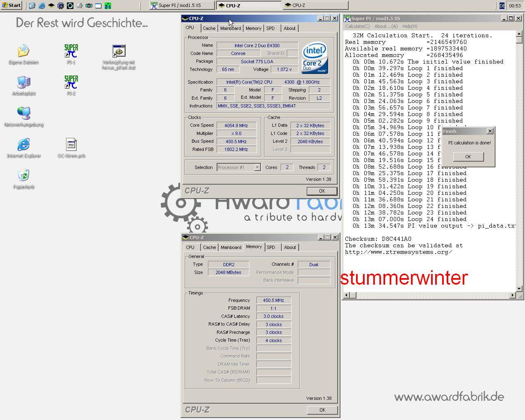Switch to About tab in lower CPU-Z
The width and height of the screenshot is (525, 420).
tap(290, 247)
